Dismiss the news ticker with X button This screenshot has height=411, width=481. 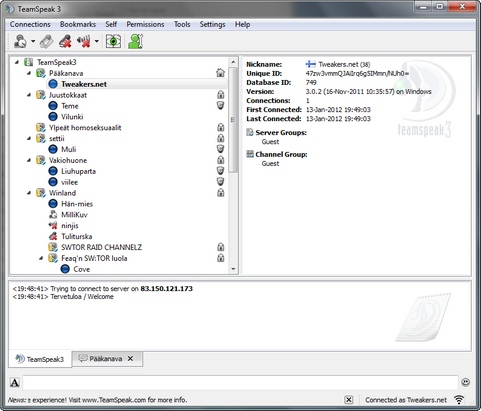coord(348,400)
